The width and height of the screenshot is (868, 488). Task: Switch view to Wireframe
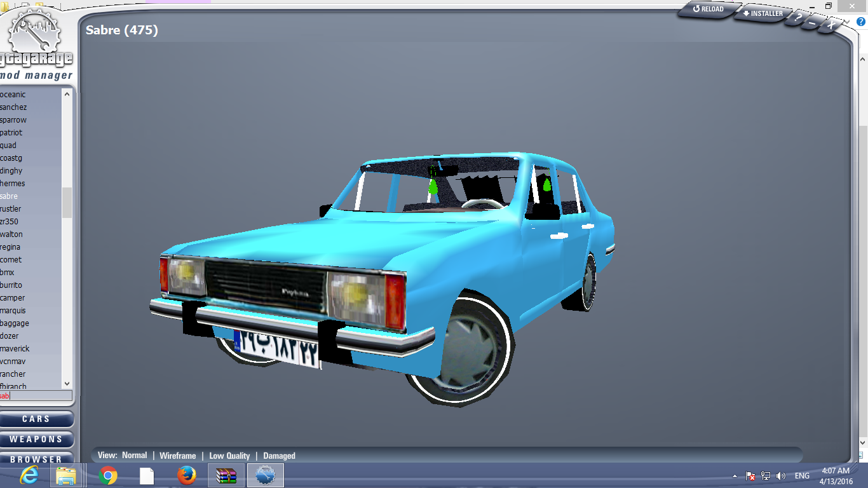pyautogui.click(x=178, y=456)
